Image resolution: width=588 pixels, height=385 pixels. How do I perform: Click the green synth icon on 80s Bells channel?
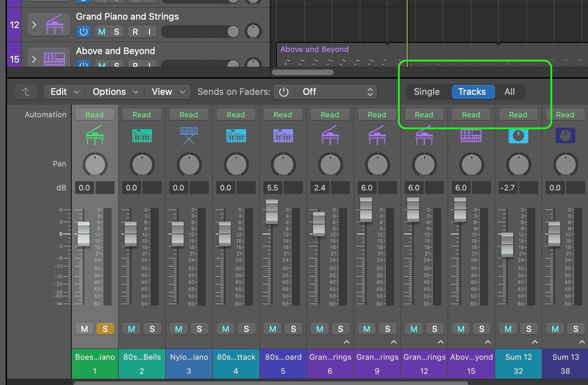pyautogui.click(x=142, y=136)
